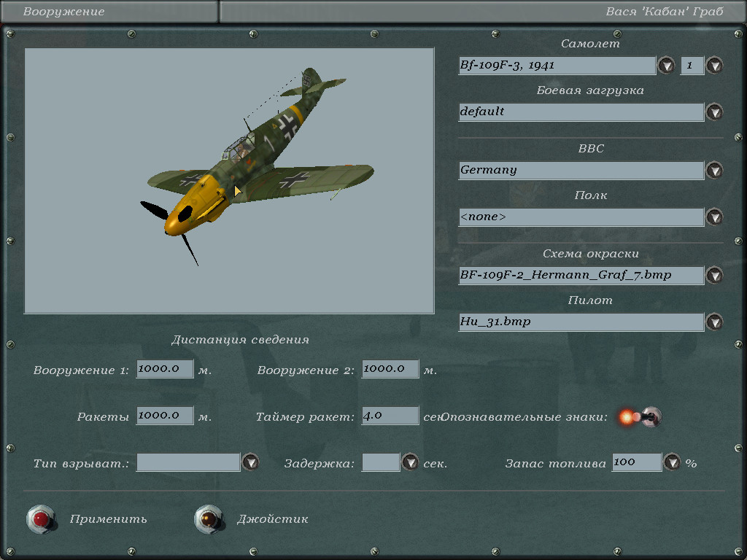Image resolution: width=747 pixels, height=560 pixels.
Task: Expand the Пилот Hu_31.bmp dropdown
Action: click(x=714, y=322)
